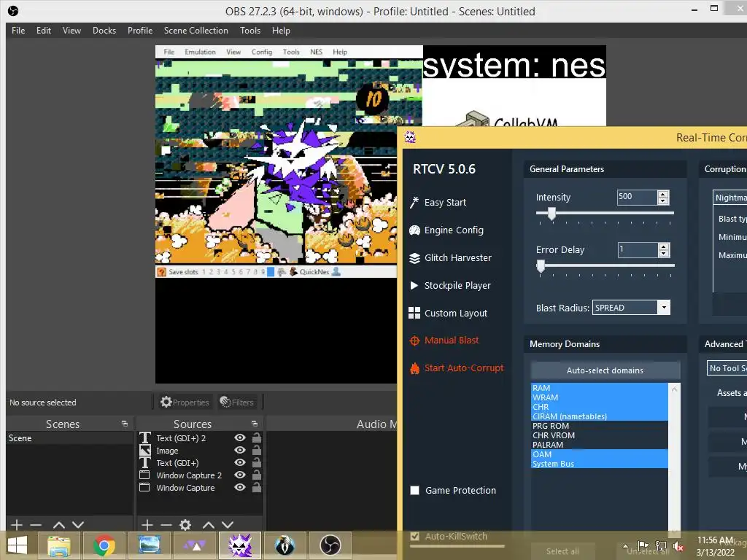This screenshot has height=560, width=747.
Task: Open OBS Profile menu
Action: pyautogui.click(x=140, y=31)
